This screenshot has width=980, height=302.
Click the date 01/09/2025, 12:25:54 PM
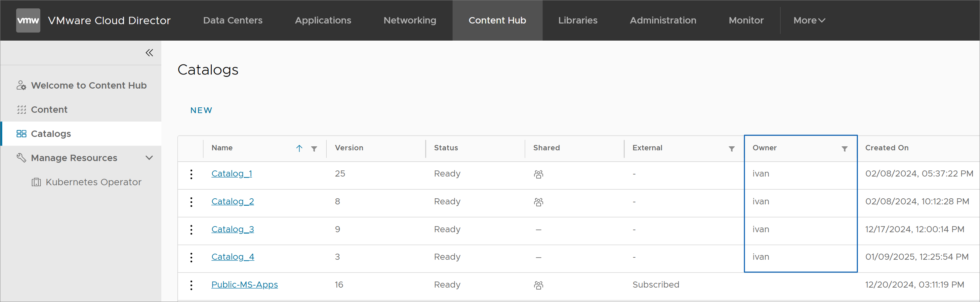coord(917,257)
